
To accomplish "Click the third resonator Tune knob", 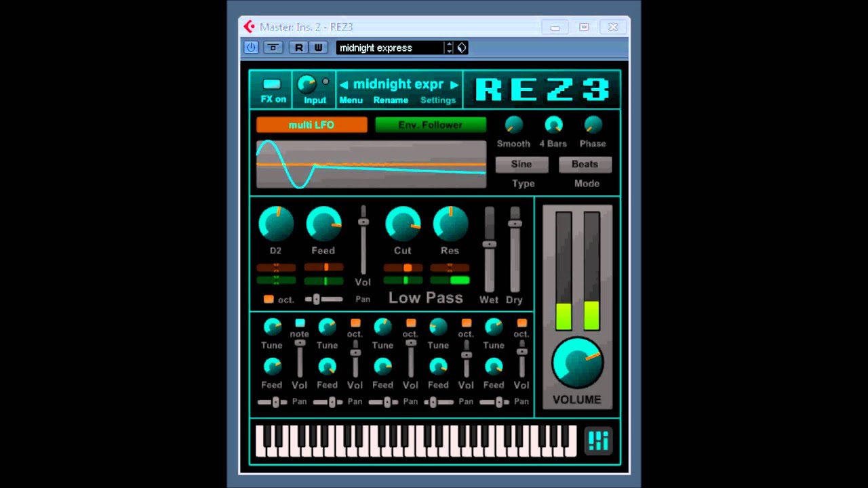I will point(383,327).
